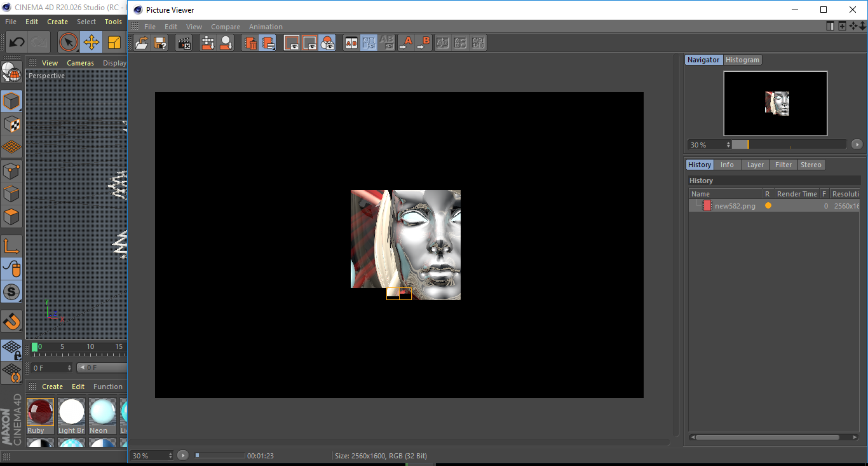Toggle the AB swipe compare option
868x466 pixels.
(x=369, y=43)
